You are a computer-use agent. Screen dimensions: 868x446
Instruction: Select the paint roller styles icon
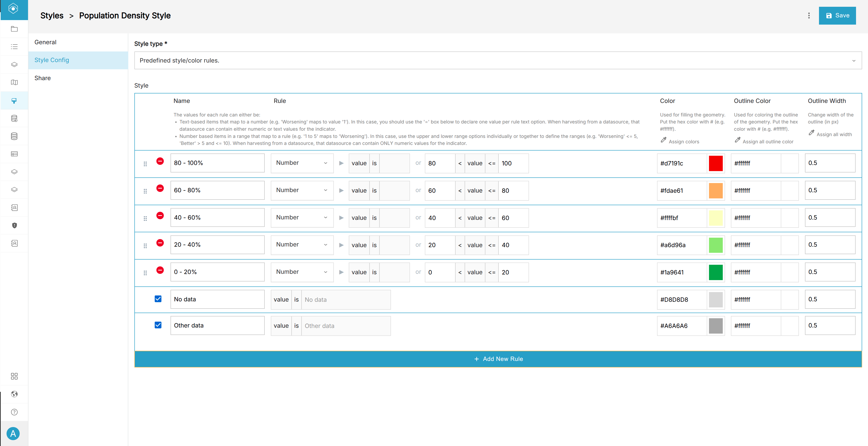tap(14, 101)
